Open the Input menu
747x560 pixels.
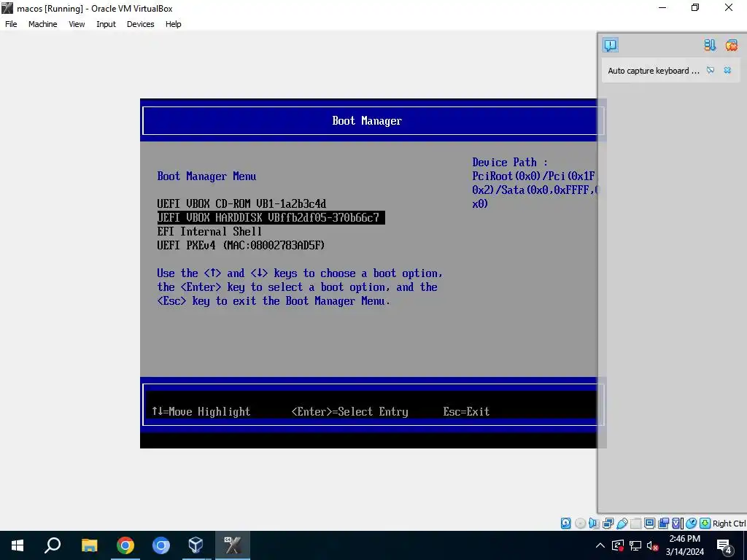pos(106,24)
